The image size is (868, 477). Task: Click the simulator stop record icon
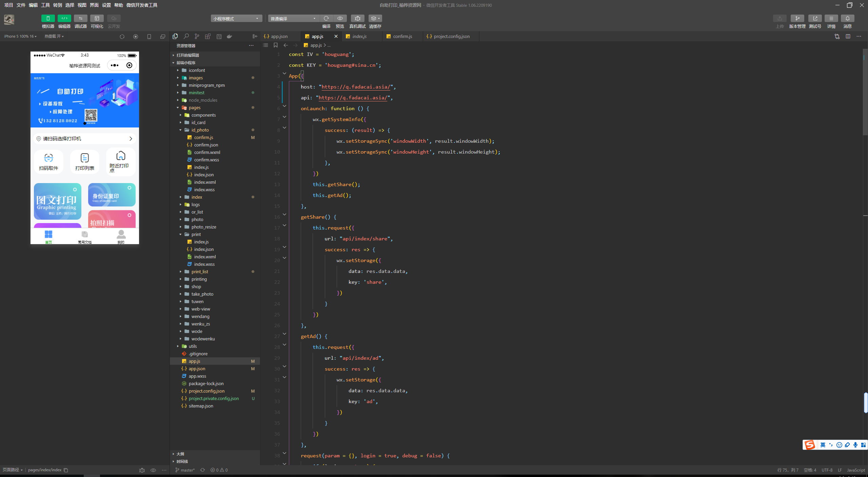point(136,37)
